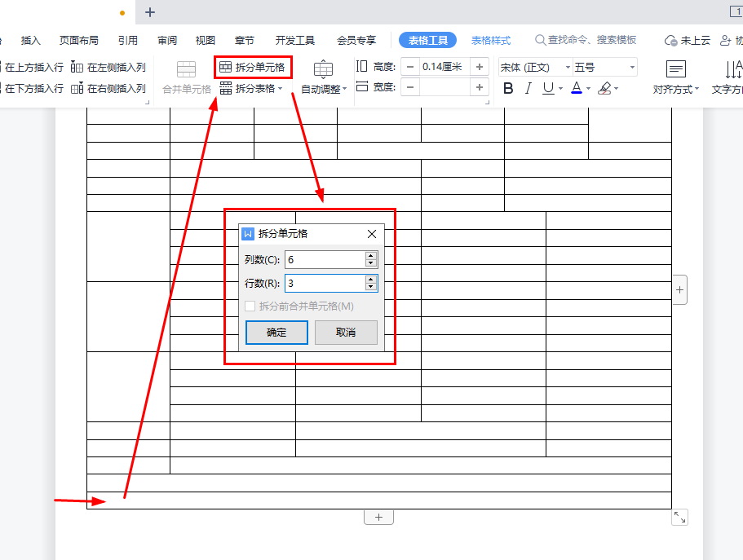
Task: Insert column to the left (在左侧插入列)
Action: click(108, 68)
